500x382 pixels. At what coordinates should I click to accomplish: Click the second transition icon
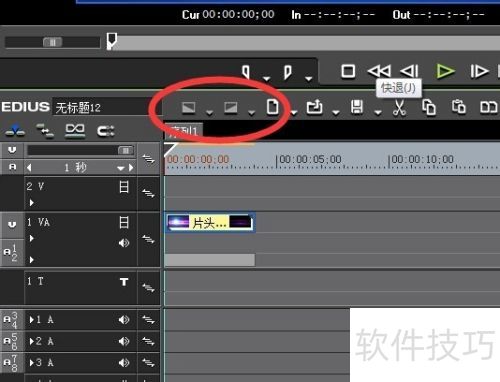pos(231,108)
